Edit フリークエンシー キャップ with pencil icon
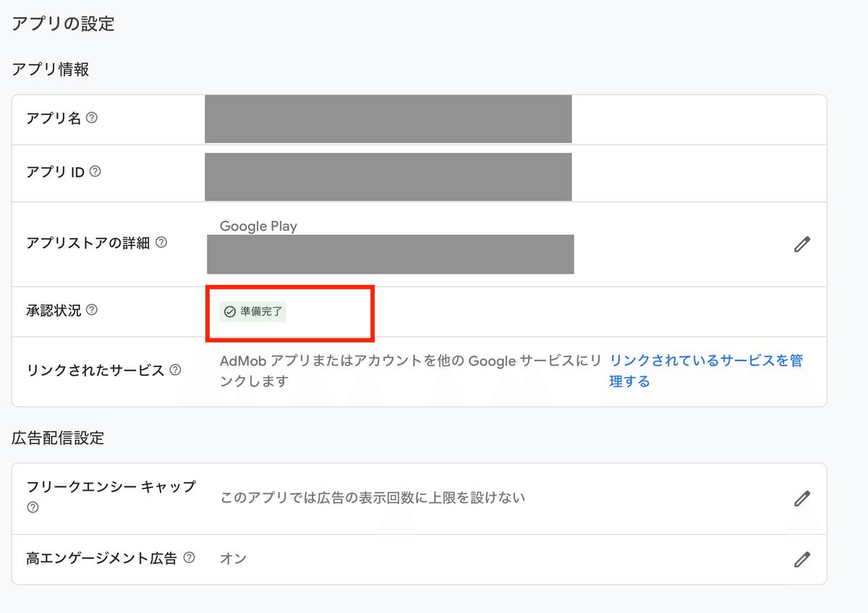Screen dimensions: 868x613 pyautogui.click(x=801, y=498)
